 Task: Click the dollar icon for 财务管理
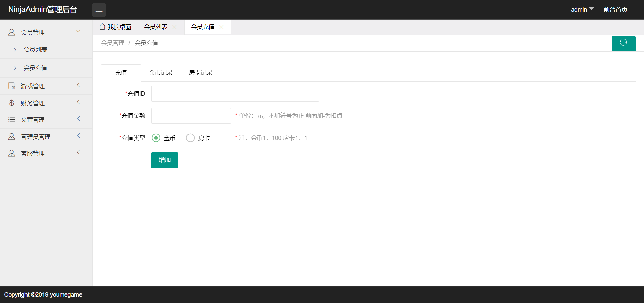point(11,103)
